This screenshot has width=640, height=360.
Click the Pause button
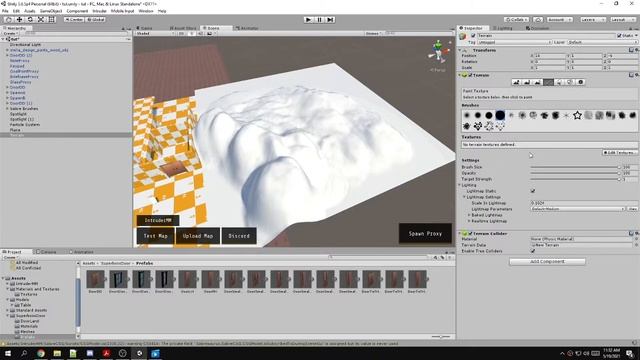click(x=320, y=20)
